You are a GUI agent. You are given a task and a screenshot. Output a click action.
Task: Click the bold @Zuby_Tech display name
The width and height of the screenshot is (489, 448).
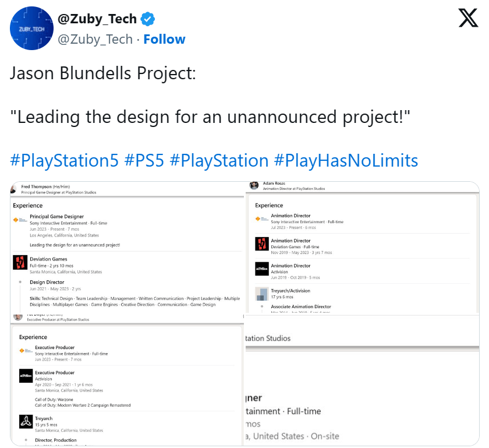pos(97,18)
